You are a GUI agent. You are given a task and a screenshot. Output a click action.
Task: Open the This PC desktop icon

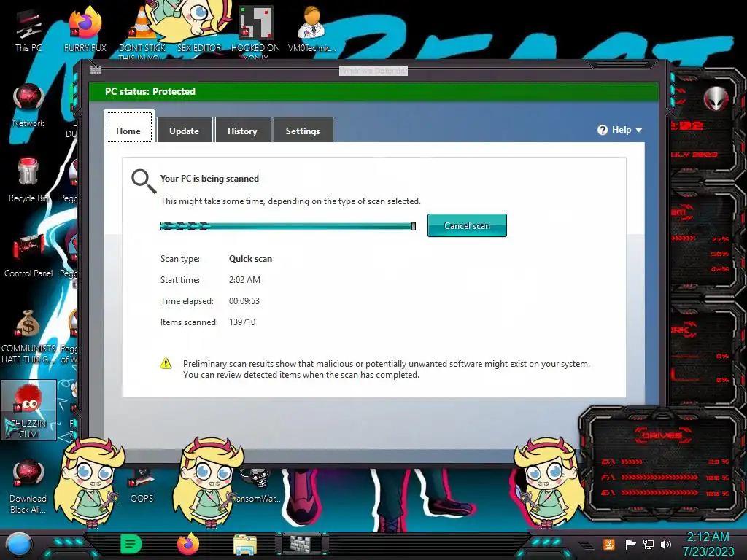28,31
